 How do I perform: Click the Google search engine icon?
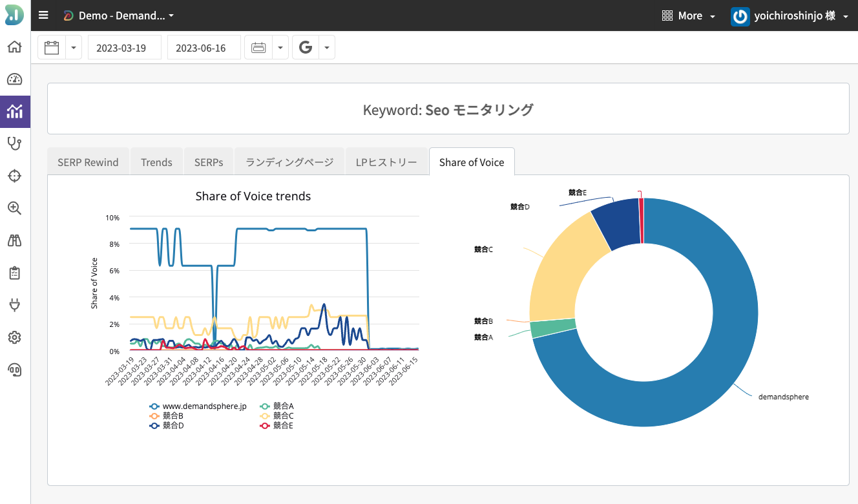tap(306, 47)
